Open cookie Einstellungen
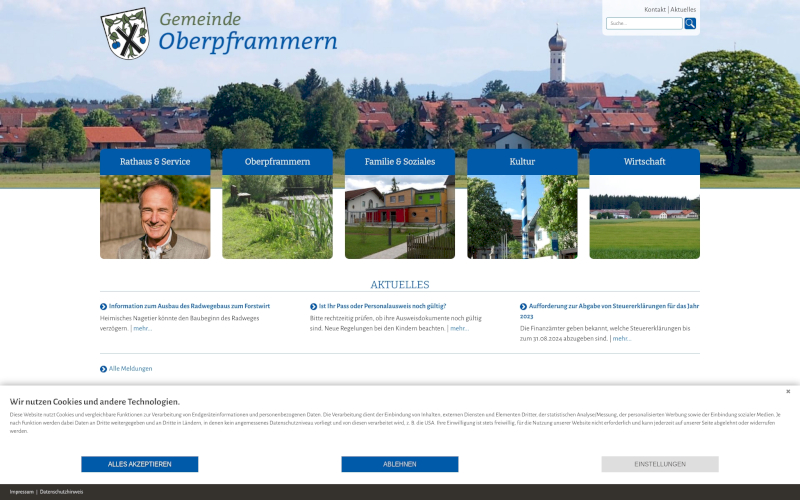The height and width of the screenshot is (500, 800). tap(659, 464)
